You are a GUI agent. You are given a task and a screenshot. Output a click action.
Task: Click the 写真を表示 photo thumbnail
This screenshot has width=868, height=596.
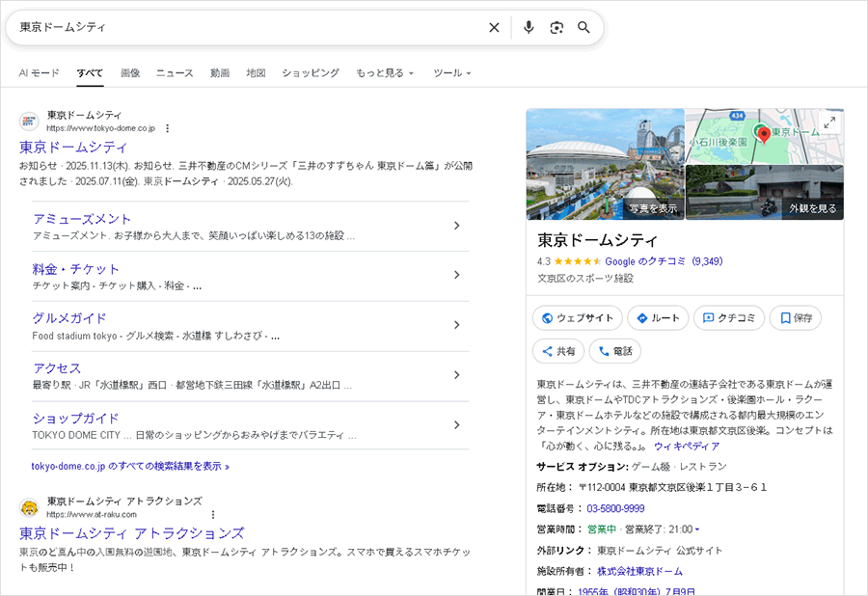point(605,165)
